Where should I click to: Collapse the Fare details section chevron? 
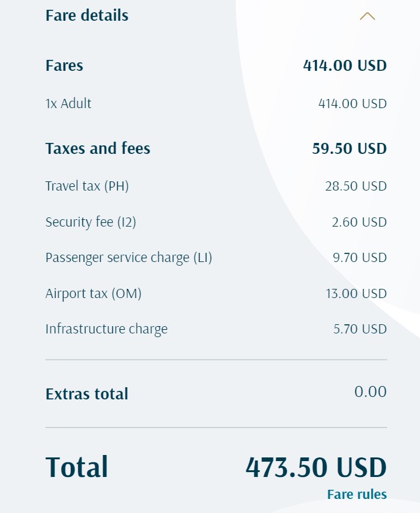(367, 16)
